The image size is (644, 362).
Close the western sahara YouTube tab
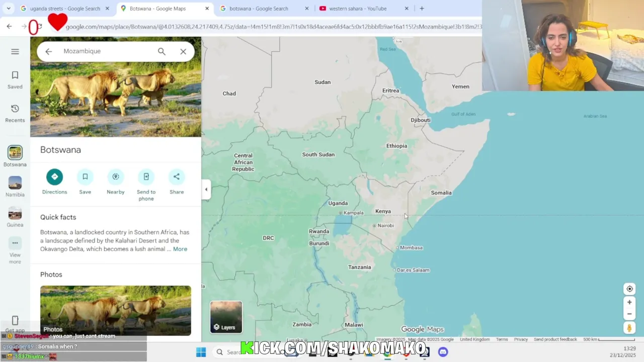point(407,9)
